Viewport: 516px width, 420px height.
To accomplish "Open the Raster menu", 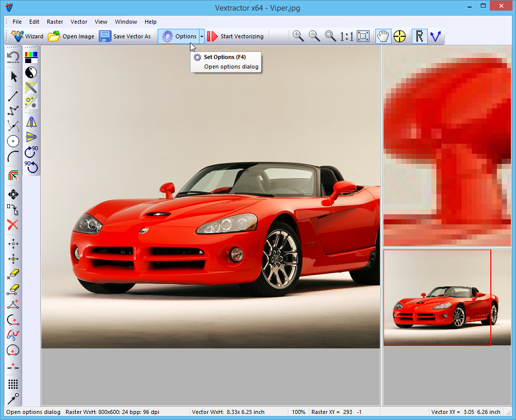I will (x=55, y=22).
